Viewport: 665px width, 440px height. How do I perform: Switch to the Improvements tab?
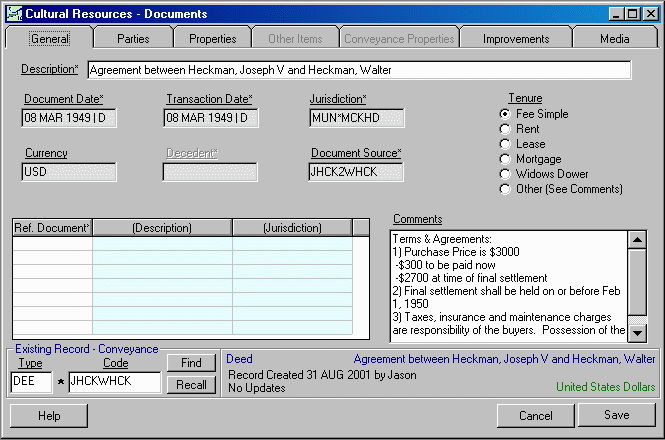[x=516, y=39]
